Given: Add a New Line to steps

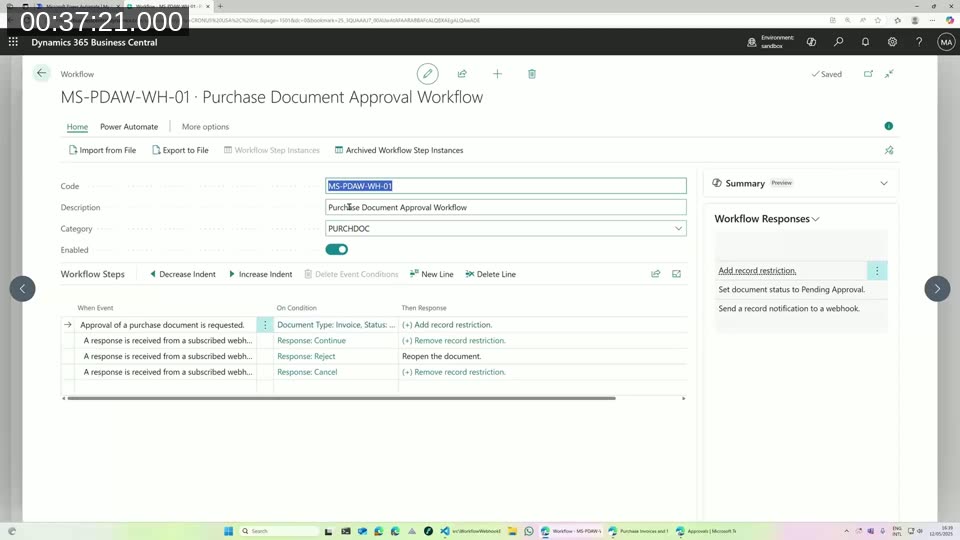Looking at the screenshot, I should (432, 274).
